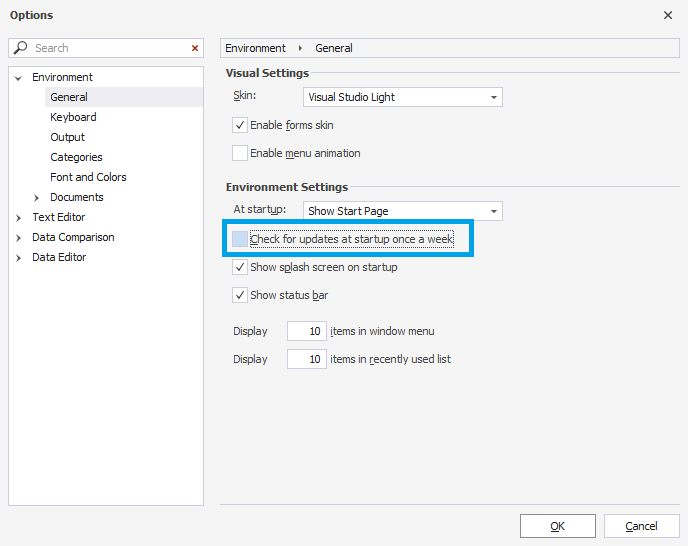Select Categories in the options tree
This screenshot has height=546, width=694.
[76, 157]
